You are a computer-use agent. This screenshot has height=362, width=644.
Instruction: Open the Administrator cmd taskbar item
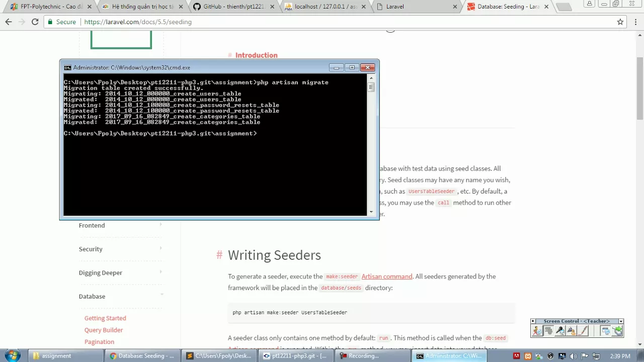450,356
